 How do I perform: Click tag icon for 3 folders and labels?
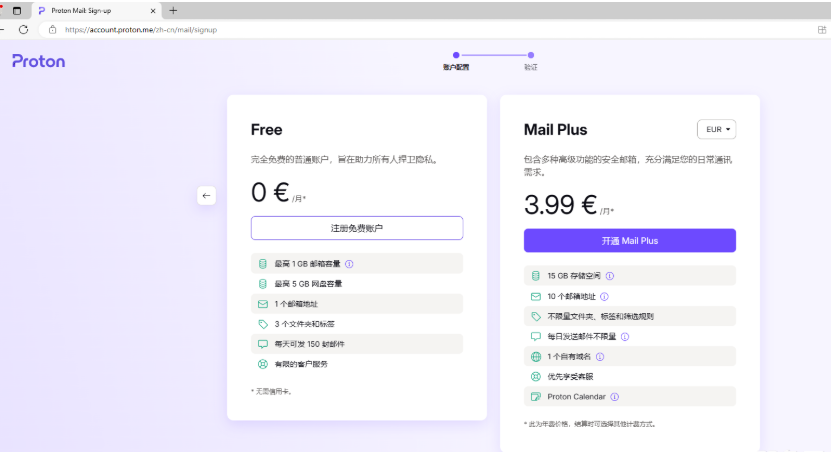coord(262,324)
